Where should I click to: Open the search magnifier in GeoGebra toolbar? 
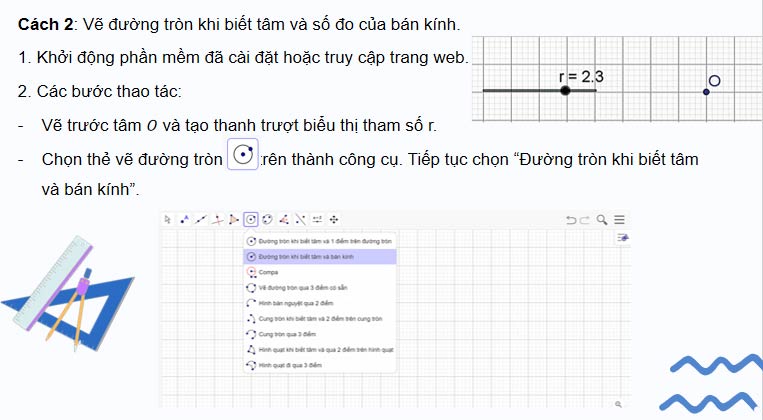(x=602, y=219)
